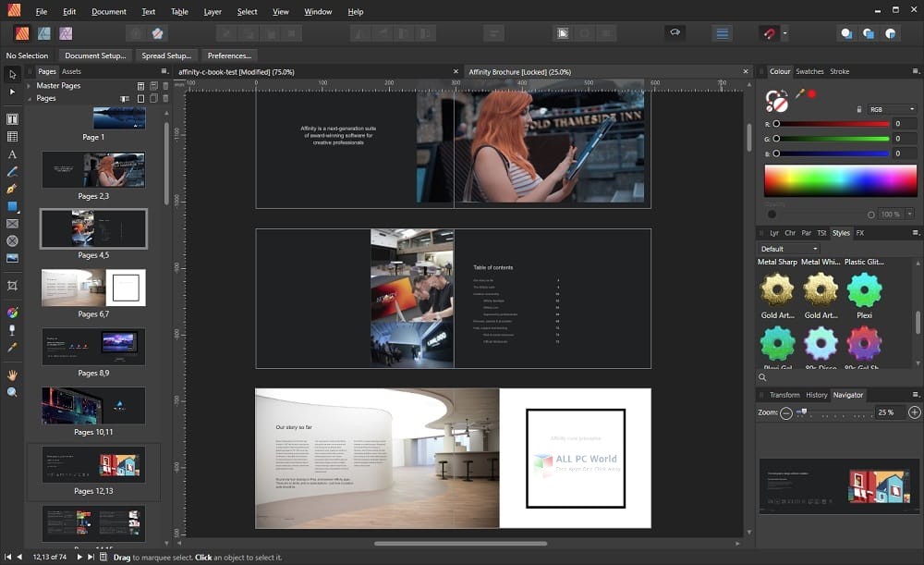Click the Add boolean operation icon
This screenshot has height=565, width=924.
846,33
